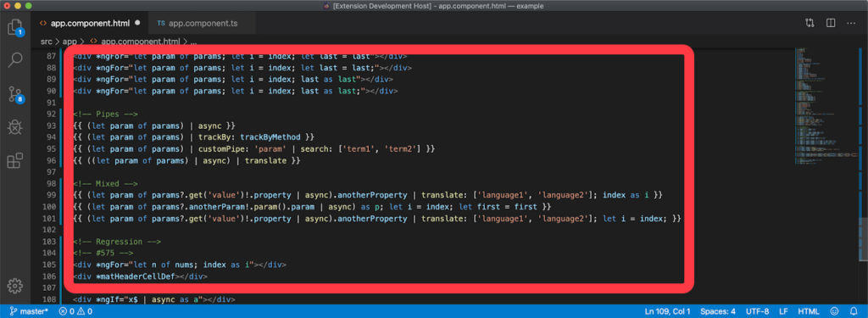Select app.component.html breadcrumb segment
Screen dimensions: 868x318
coord(140,42)
